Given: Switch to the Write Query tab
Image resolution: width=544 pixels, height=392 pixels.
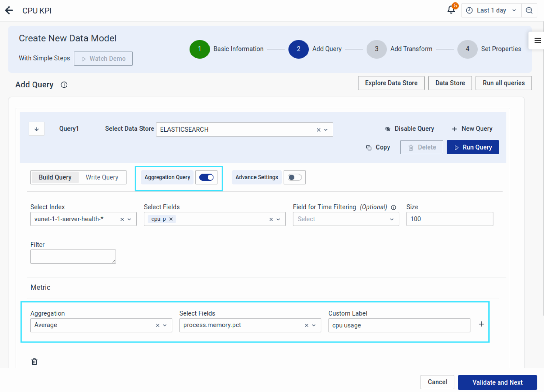Looking at the screenshot, I should pos(102,177).
